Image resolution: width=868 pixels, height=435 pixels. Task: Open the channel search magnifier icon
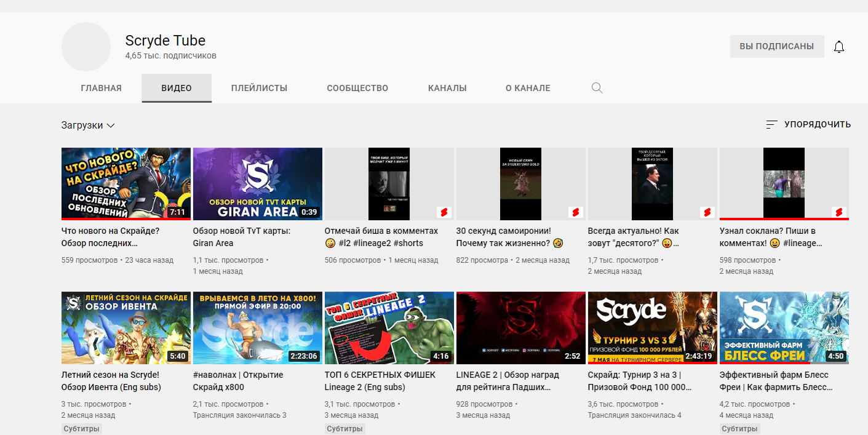pos(597,88)
